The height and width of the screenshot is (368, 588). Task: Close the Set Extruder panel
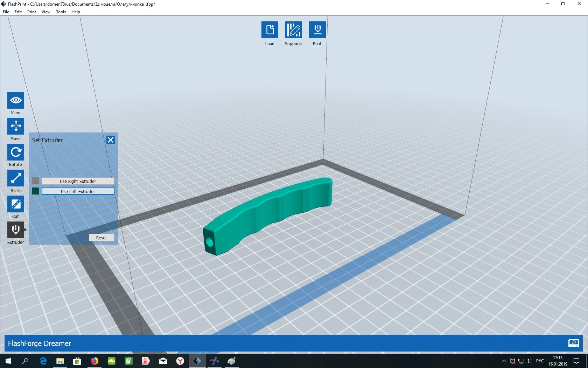pos(111,140)
